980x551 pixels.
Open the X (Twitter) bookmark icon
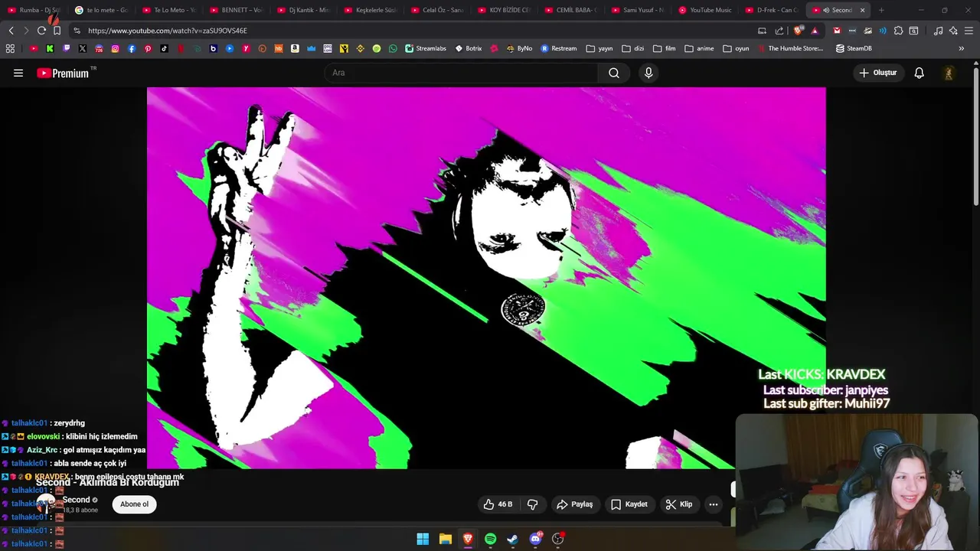(83, 48)
